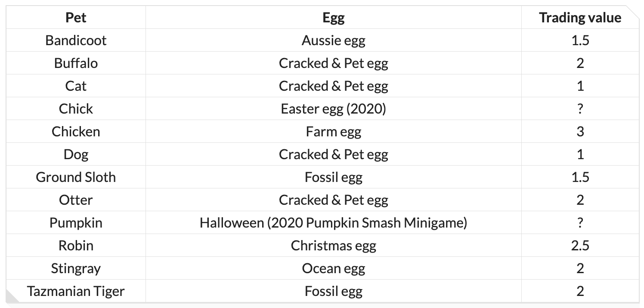Click Halloween Pumpkin Smash Minigame cell
Viewport: 644px width, 308px height.
pos(334,223)
